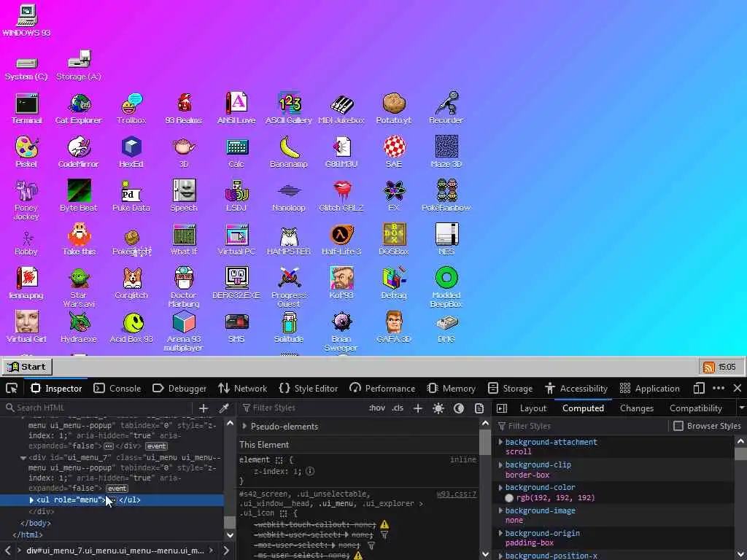Toggle dark color scheme simulation

(459, 408)
